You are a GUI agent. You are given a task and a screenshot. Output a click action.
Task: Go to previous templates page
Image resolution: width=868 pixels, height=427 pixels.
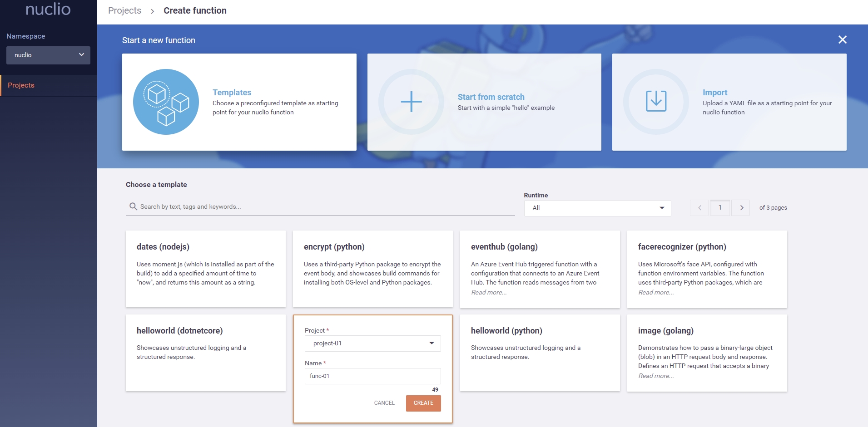click(x=699, y=208)
